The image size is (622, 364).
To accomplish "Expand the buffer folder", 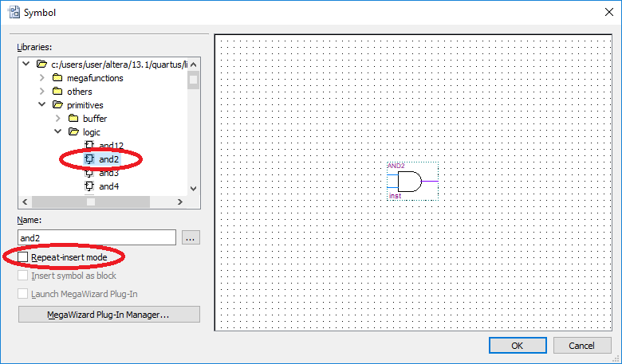I will 58,118.
